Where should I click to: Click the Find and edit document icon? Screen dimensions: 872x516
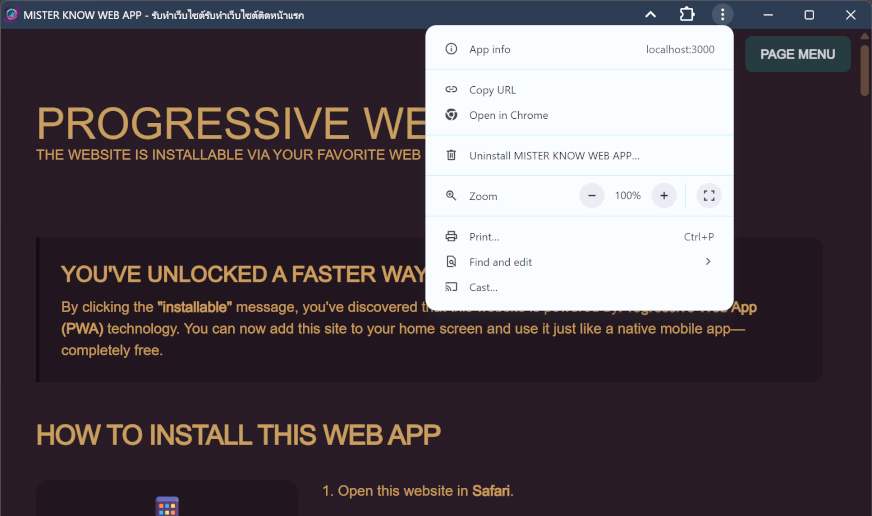[451, 261]
